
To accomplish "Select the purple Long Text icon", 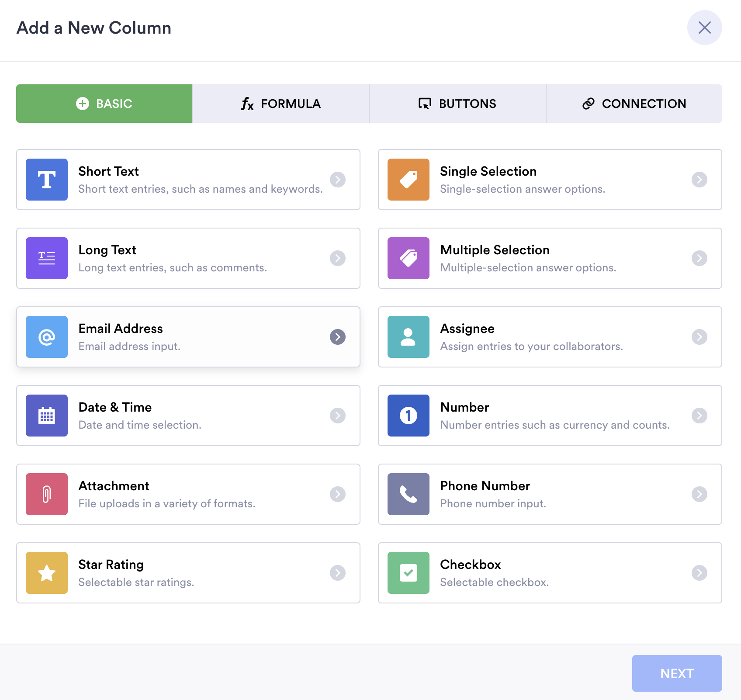I will [47, 258].
